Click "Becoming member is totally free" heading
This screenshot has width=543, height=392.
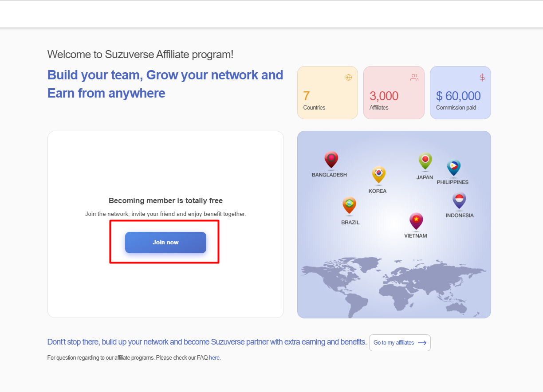(165, 201)
